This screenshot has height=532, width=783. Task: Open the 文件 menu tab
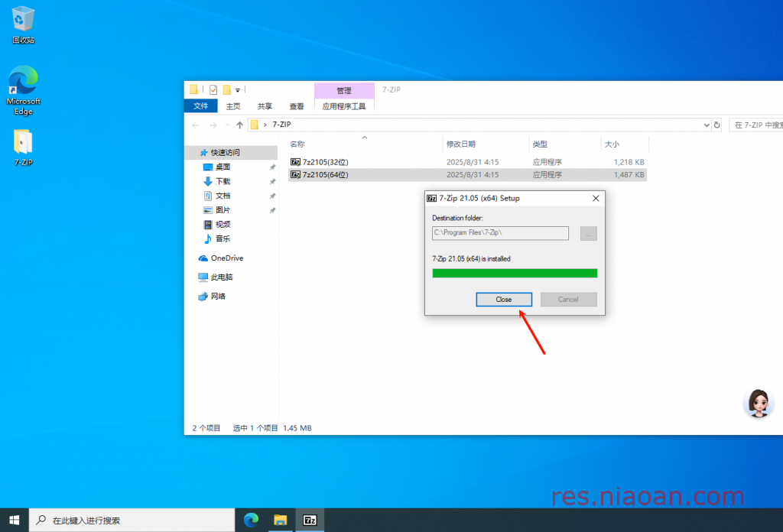pyautogui.click(x=200, y=106)
